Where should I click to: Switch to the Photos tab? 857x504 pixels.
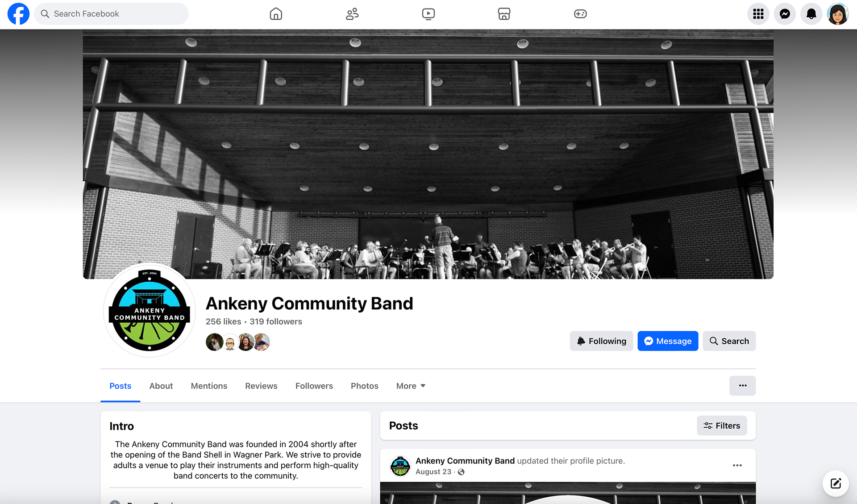[364, 386]
